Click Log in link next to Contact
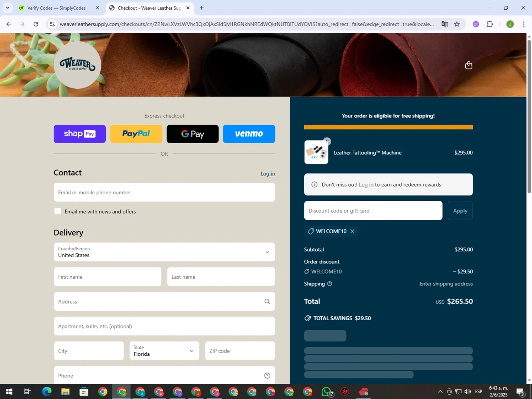532x399 pixels. 268,173
